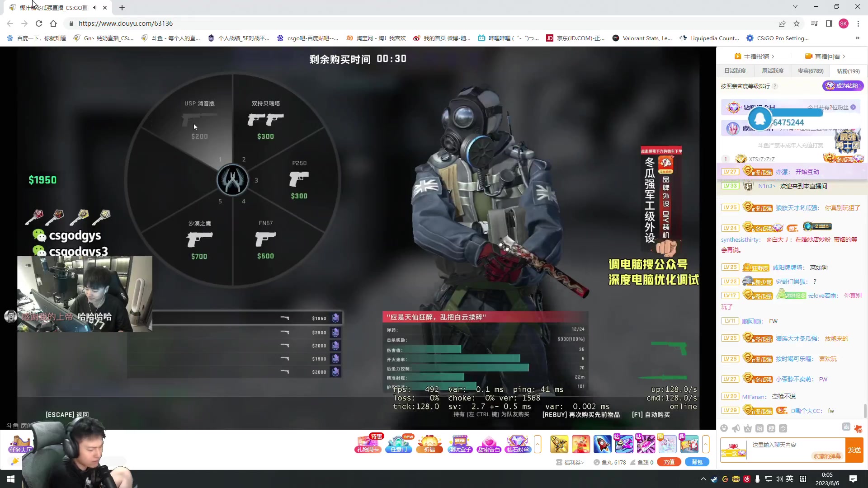
Task: Toggle the chat filter 滤 icon
Action: 846,427
